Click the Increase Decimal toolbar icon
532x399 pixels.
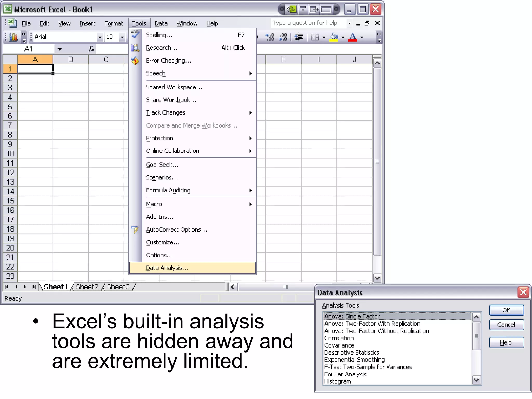[x=270, y=37]
